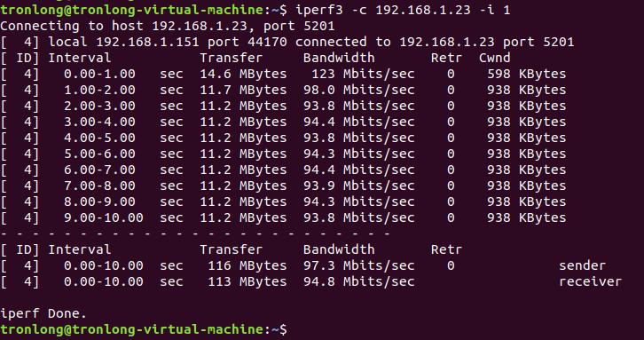This screenshot has width=644, height=340.
Task: Click the local port 44170 text
Action: (x=247, y=42)
